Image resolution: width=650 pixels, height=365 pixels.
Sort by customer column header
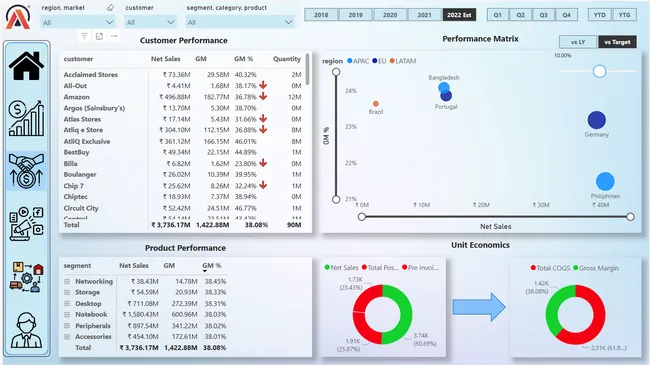point(78,59)
